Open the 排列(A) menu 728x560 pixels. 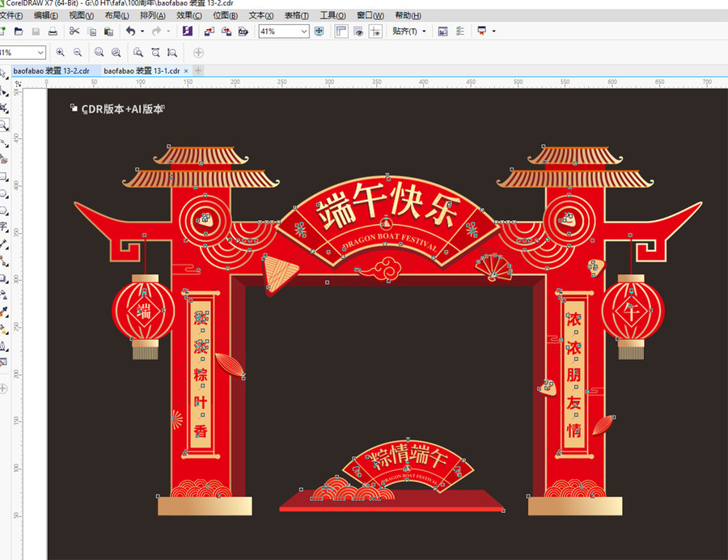click(x=153, y=15)
